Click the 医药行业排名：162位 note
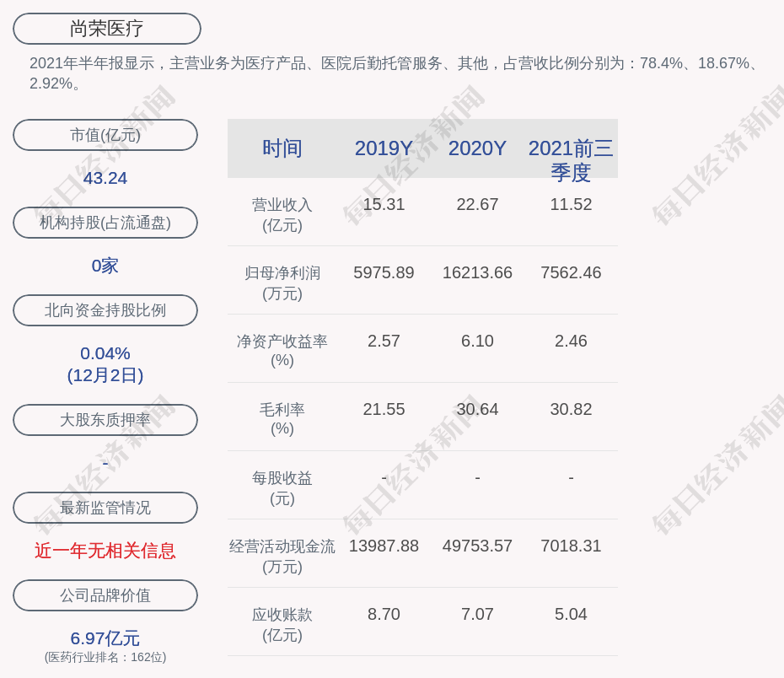 105,657
